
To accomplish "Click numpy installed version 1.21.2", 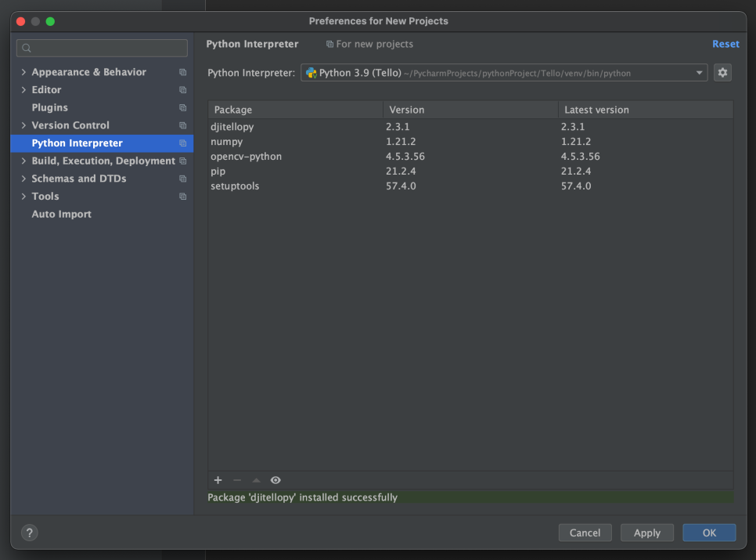I will [401, 142].
